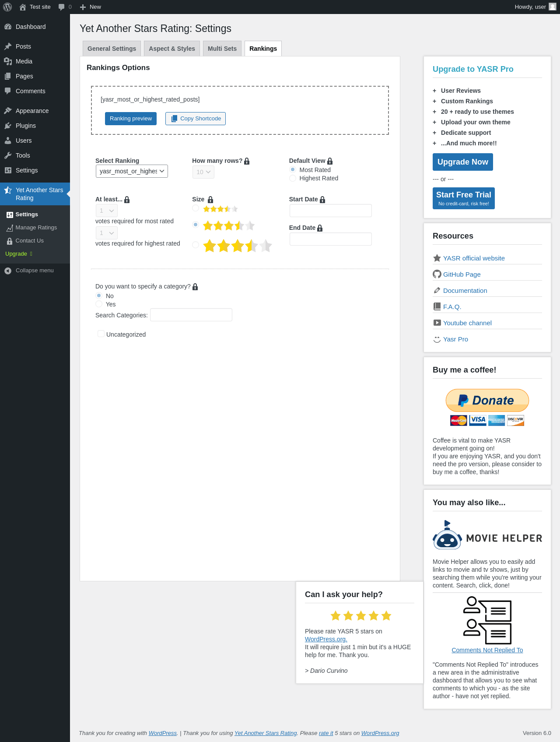Choose the large stars size option
Viewport: 560px width, 742px height.
(196, 245)
